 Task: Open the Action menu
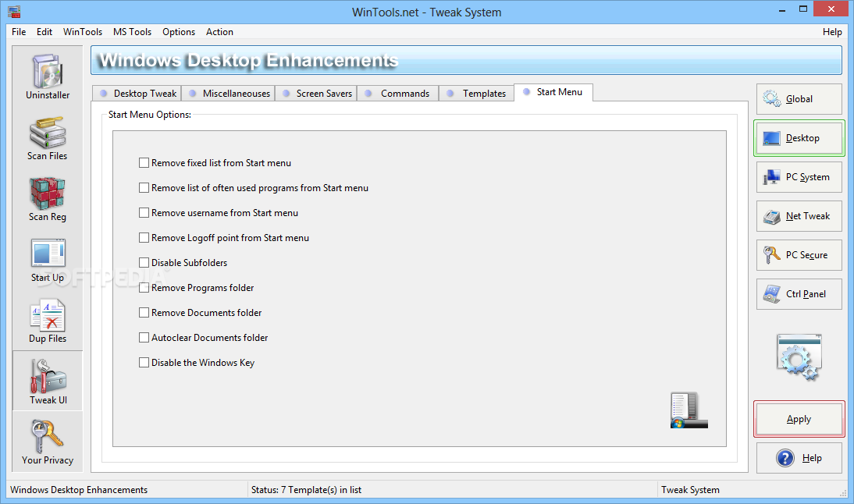[x=219, y=31]
